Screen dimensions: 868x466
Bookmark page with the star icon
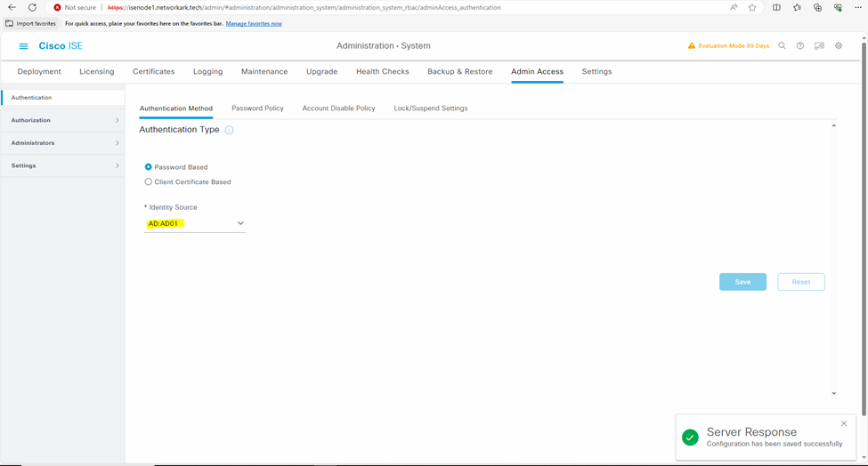pos(752,7)
